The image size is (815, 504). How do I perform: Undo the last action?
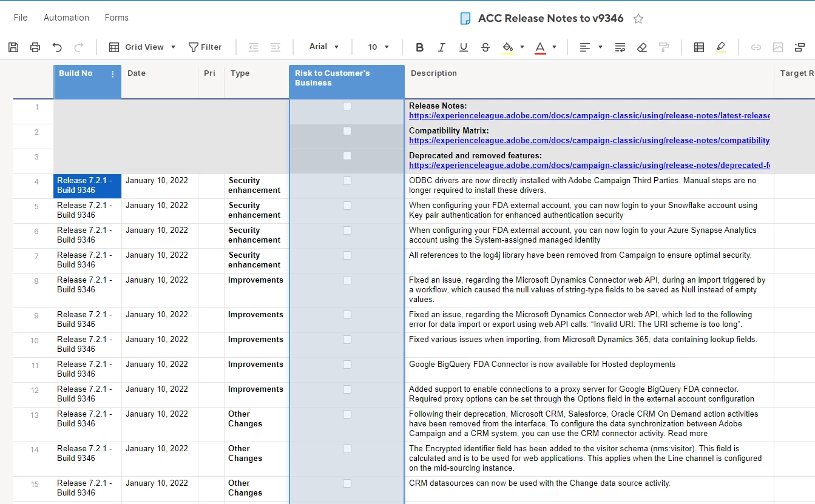point(57,47)
